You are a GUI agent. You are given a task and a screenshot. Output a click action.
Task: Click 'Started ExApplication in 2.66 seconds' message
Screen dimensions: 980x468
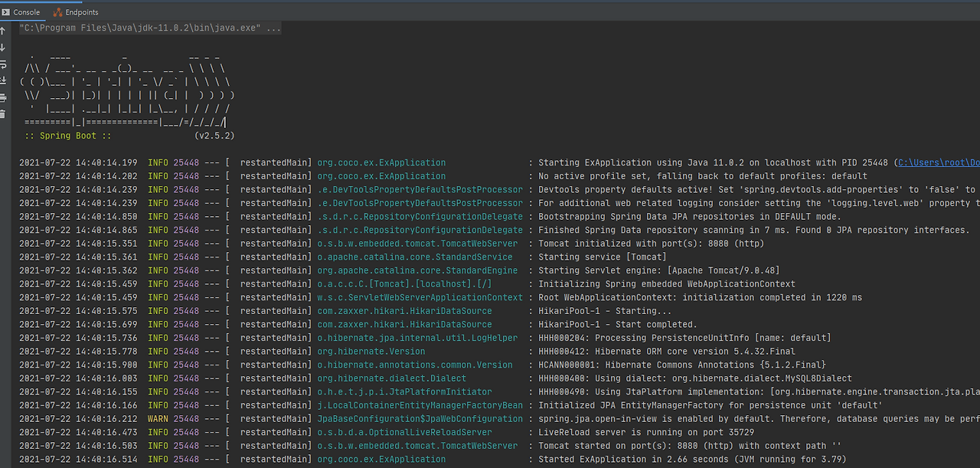coord(692,460)
